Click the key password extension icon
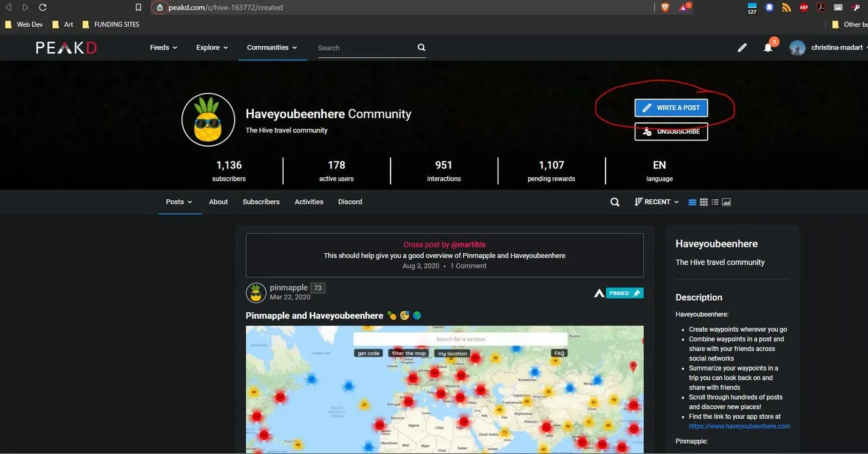Viewport: 868px width, 454px height. (x=856, y=7)
